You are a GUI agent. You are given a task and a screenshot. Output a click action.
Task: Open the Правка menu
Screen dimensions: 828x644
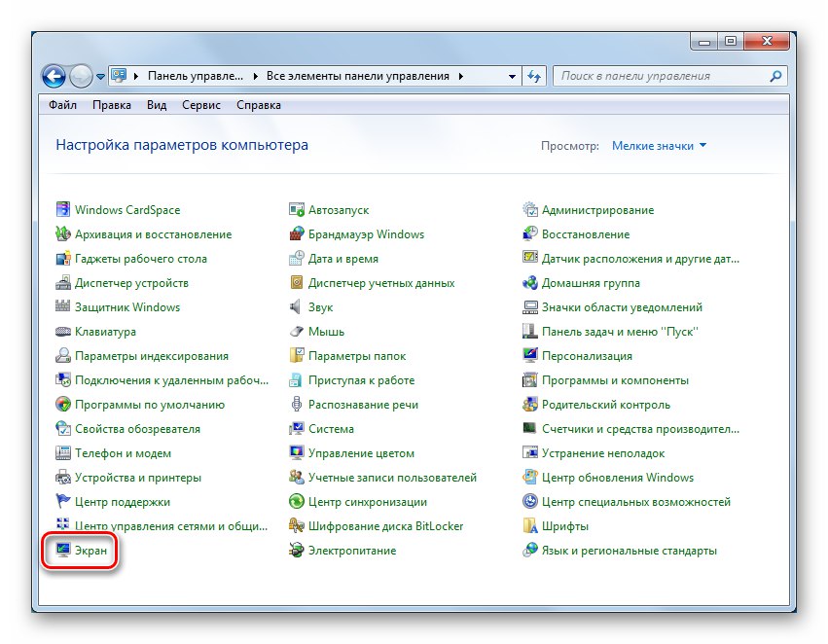pos(112,105)
